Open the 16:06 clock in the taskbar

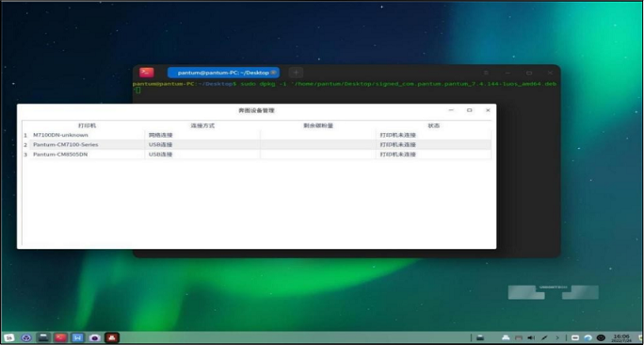click(620, 337)
